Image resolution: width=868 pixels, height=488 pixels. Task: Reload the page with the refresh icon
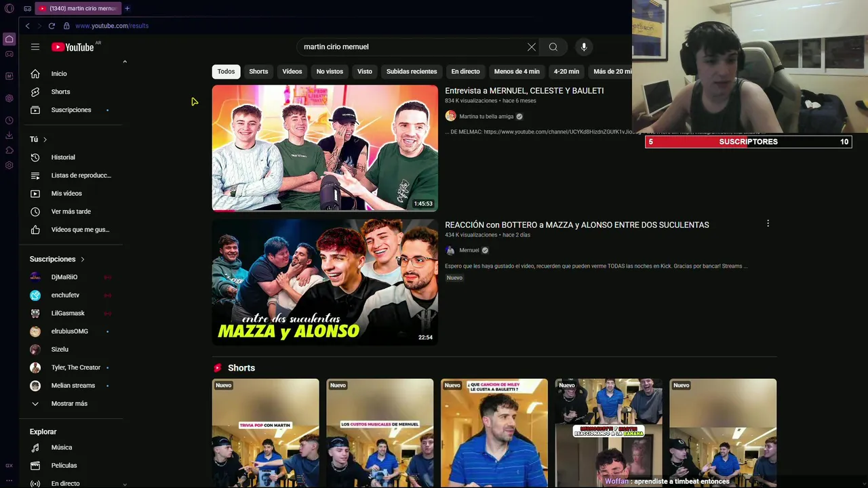(x=52, y=26)
